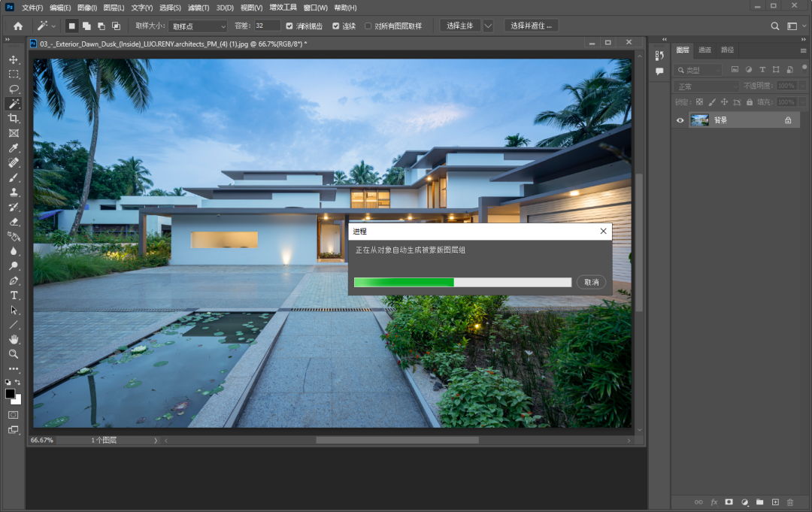Open the 类型 layer filter dropdown
The width and height of the screenshot is (812, 512).
(698, 70)
